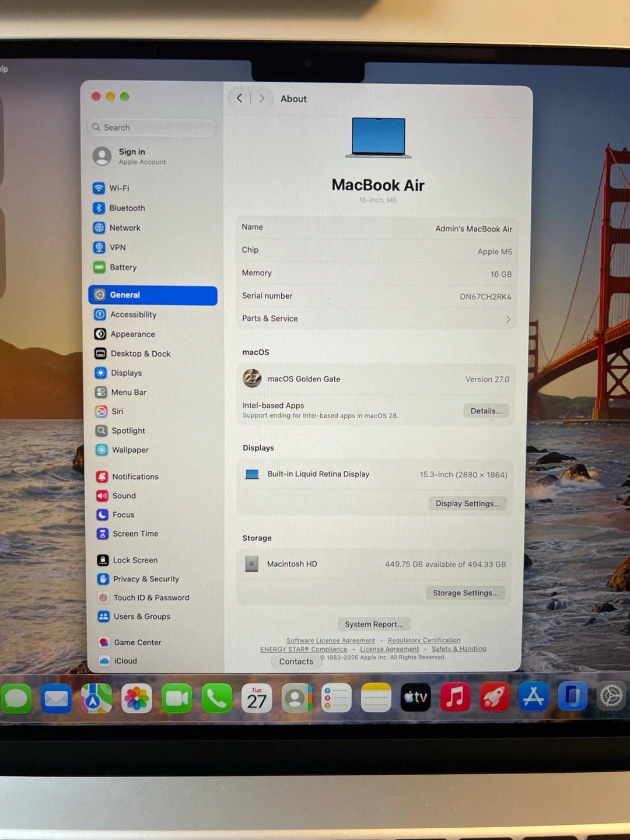Expand the Parts & Service row
The height and width of the screenshot is (840, 630).
(x=376, y=318)
